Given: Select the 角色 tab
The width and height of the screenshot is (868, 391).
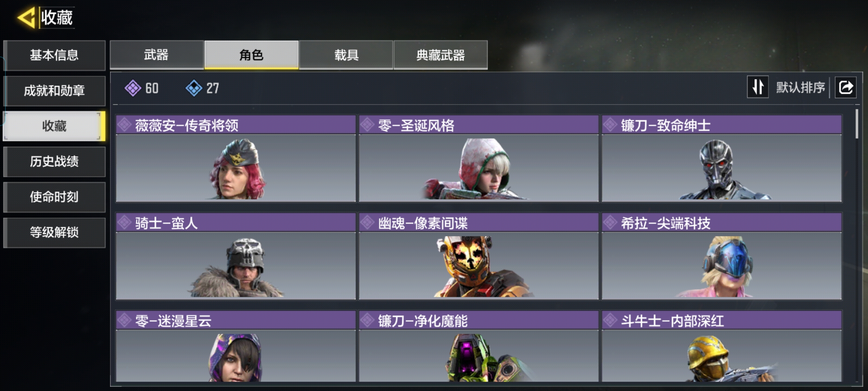Looking at the screenshot, I should 251,55.
